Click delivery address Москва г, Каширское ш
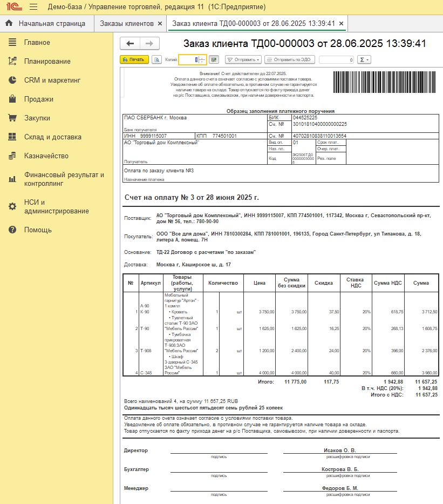The height and width of the screenshot is (504, 443). 194,265
